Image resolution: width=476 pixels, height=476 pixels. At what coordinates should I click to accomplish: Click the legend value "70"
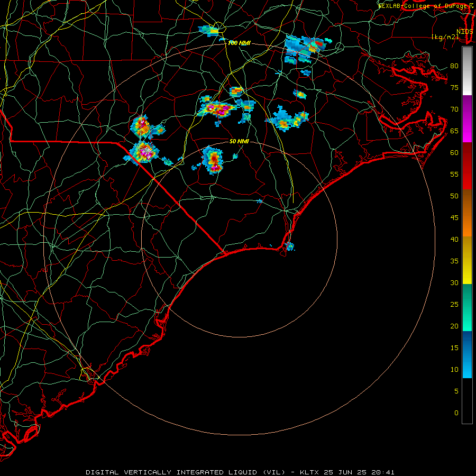coord(454,109)
